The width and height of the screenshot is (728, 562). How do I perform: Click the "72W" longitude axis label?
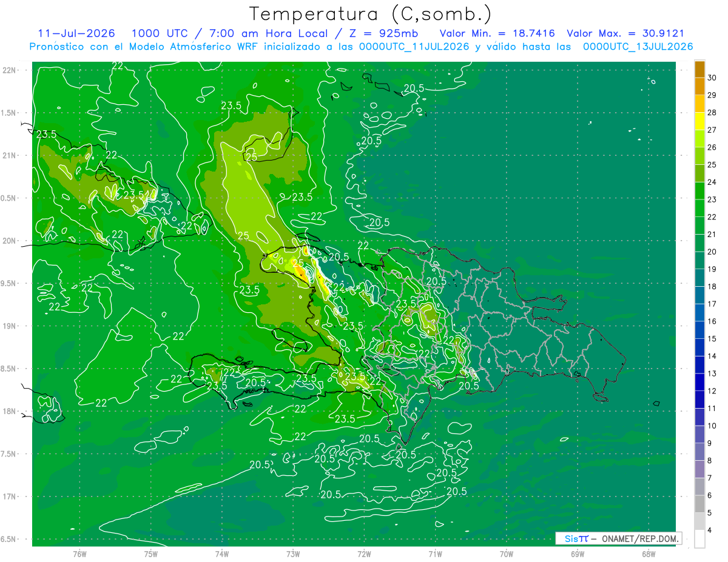coord(364,554)
